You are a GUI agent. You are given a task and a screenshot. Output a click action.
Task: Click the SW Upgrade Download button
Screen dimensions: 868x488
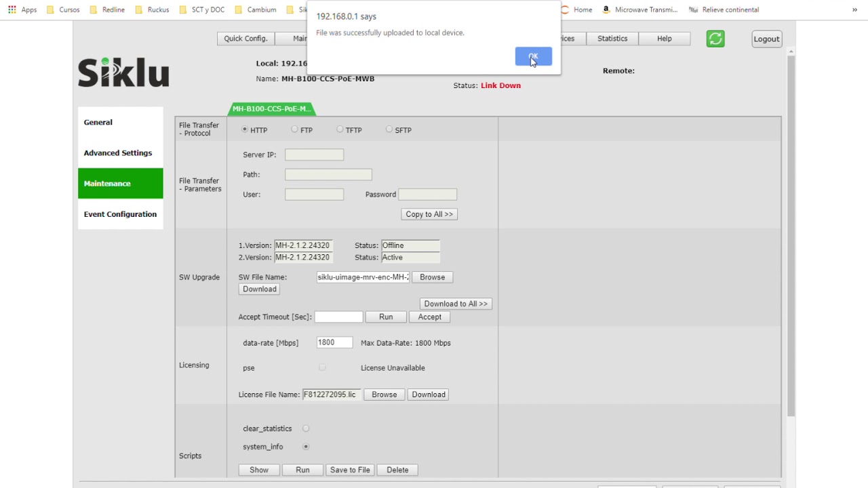[260, 289]
